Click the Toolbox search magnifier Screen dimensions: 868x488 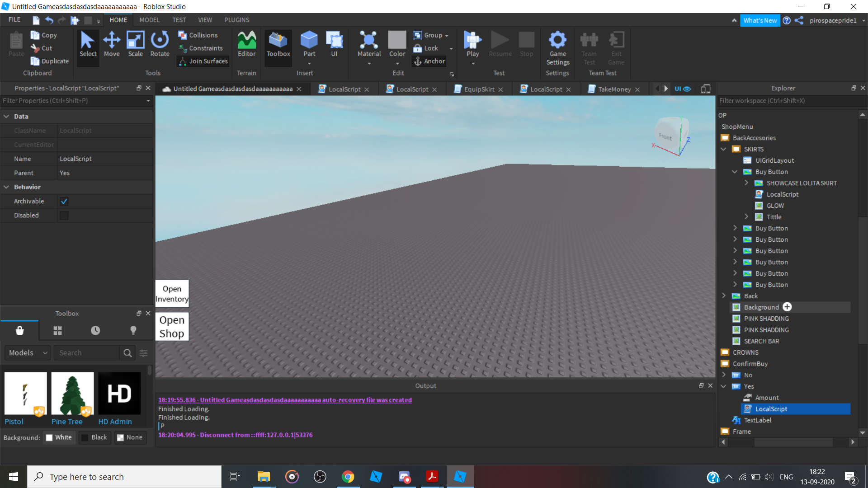tap(127, 353)
